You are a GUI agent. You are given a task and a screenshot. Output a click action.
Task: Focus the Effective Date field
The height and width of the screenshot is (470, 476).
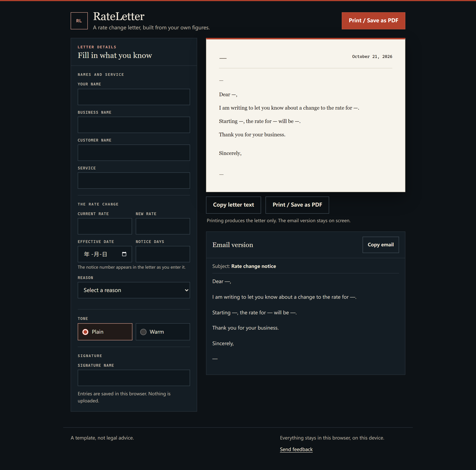[105, 254]
